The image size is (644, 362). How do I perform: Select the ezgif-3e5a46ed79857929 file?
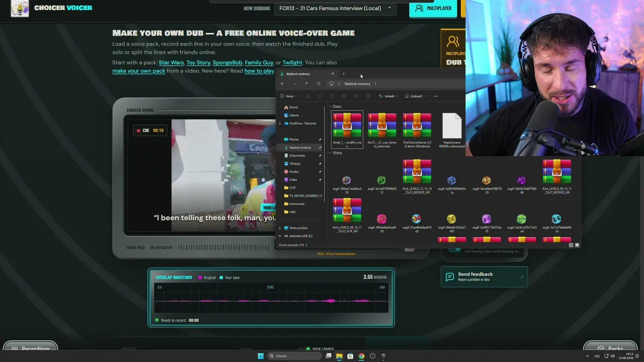tap(487, 185)
